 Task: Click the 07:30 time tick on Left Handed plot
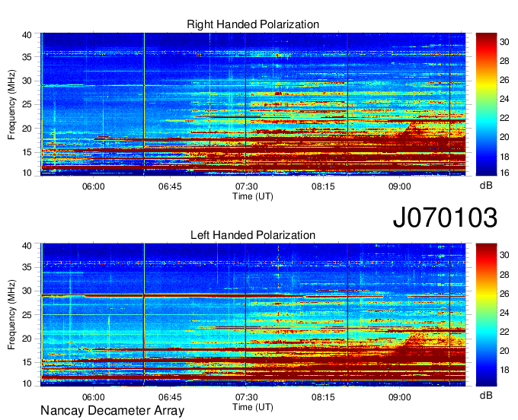click(247, 397)
